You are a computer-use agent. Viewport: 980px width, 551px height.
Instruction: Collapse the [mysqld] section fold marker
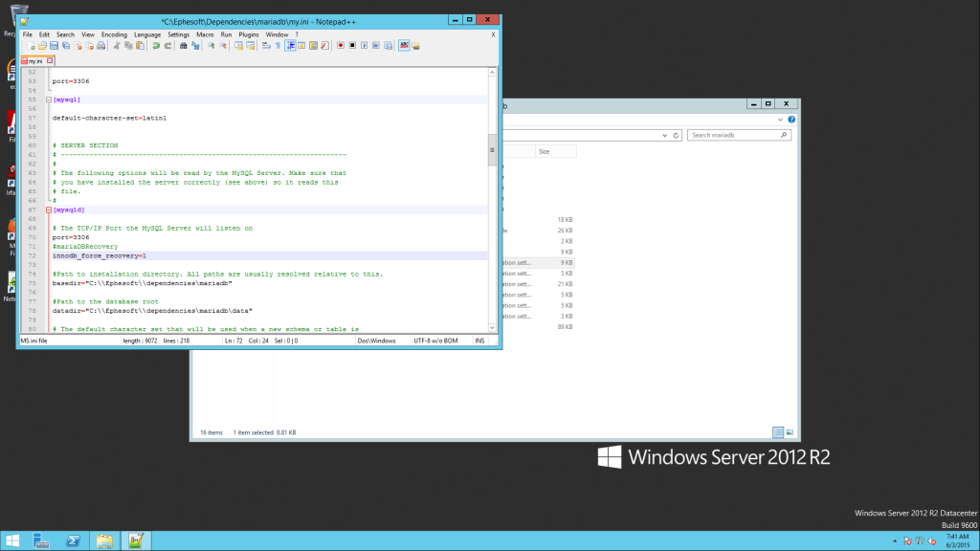pyautogui.click(x=49, y=209)
